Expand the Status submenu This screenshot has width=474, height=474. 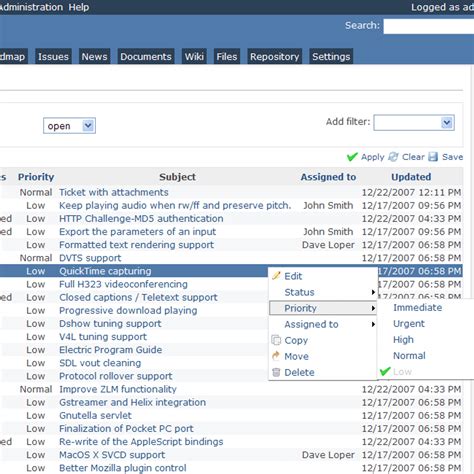coord(323,292)
